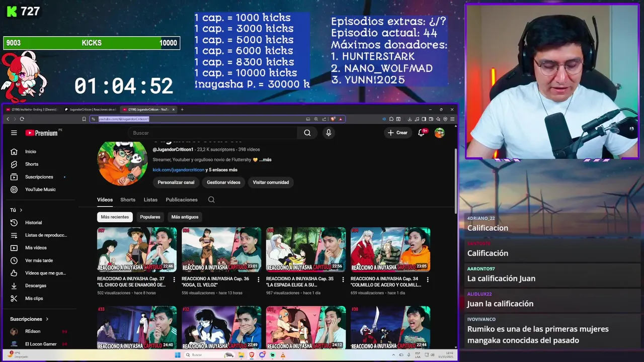
Task: Click the YouTube page vertical scrollbar
Action: (456, 181)
